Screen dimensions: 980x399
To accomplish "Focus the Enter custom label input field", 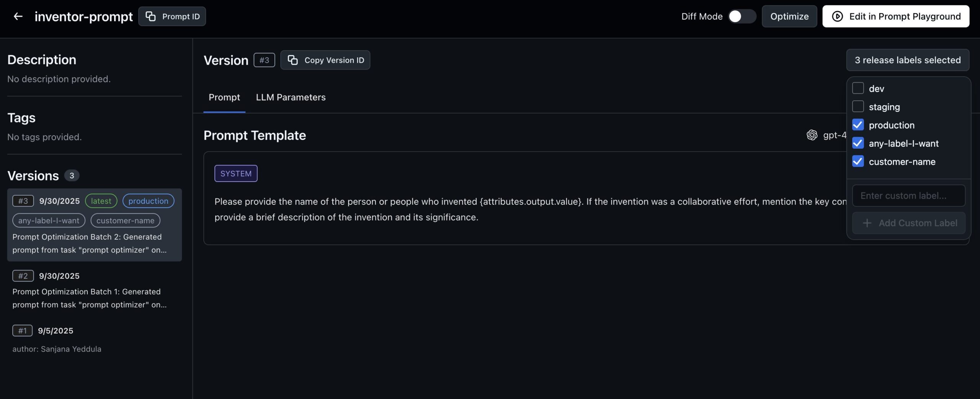I will pyautogui.click(x=908, y=196).
